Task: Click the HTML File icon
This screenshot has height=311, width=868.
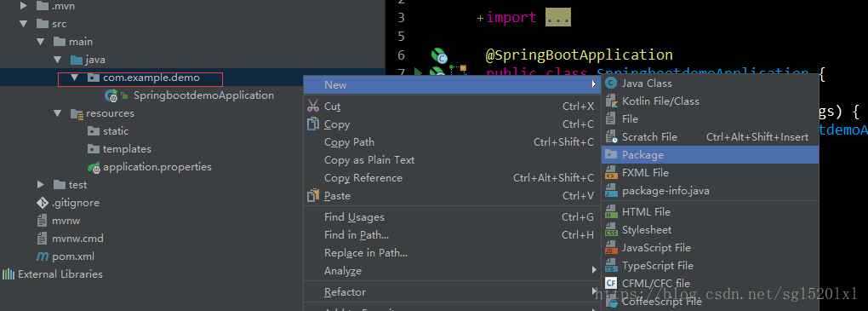Action: click(x=611, y=212)
